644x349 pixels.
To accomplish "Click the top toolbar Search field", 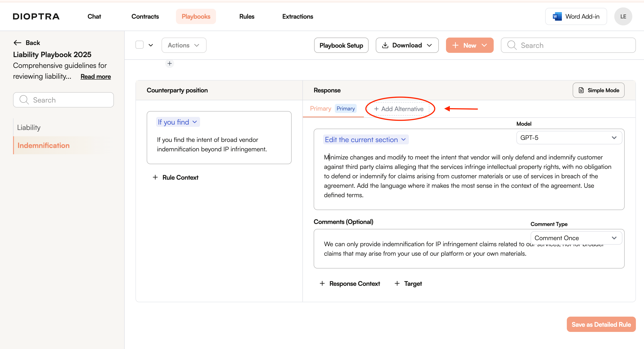I will (568, 45).
